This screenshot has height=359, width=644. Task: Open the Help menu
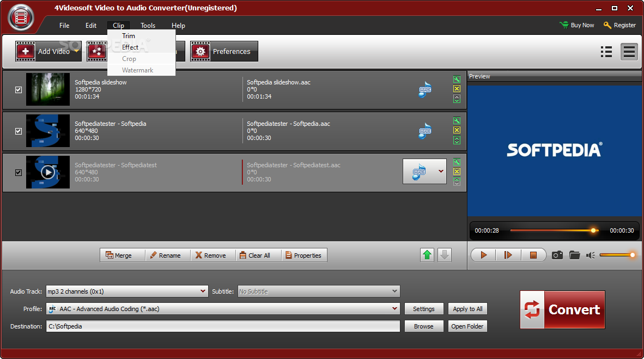point(178,26)
